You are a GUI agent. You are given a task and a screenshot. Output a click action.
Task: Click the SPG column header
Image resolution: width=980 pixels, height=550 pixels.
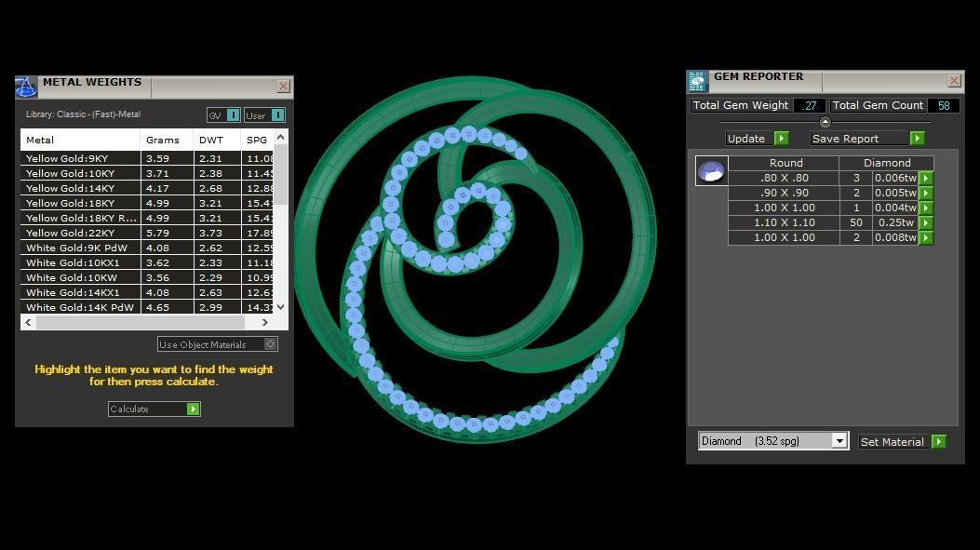tap(257, 140)
